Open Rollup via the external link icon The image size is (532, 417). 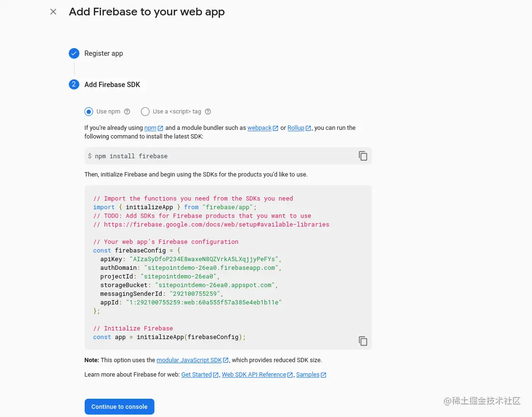[x=308, y=127]
